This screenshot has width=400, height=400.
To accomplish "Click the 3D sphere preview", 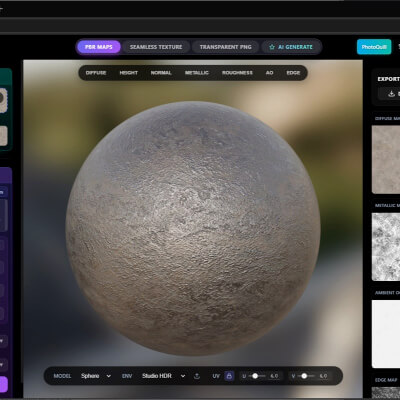I will pos(193,228).
